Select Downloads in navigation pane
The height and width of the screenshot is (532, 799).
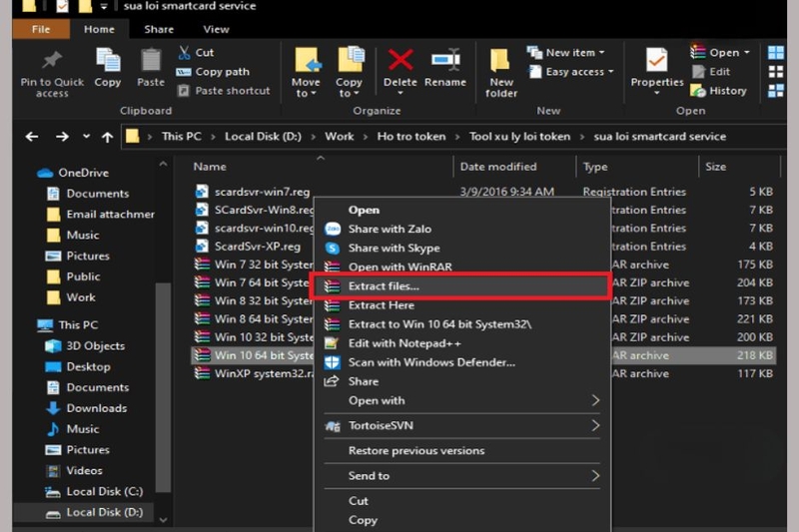click(86, 408)
